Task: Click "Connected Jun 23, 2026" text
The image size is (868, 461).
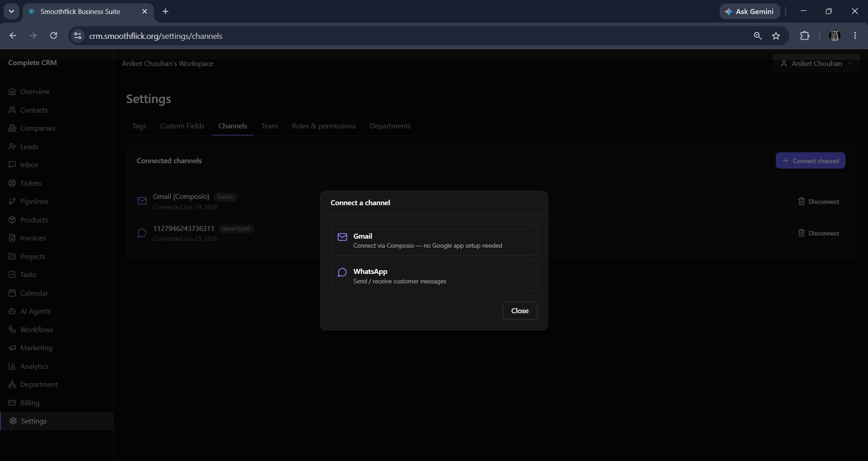Action: pyautogui.click(x=185, y=239)
